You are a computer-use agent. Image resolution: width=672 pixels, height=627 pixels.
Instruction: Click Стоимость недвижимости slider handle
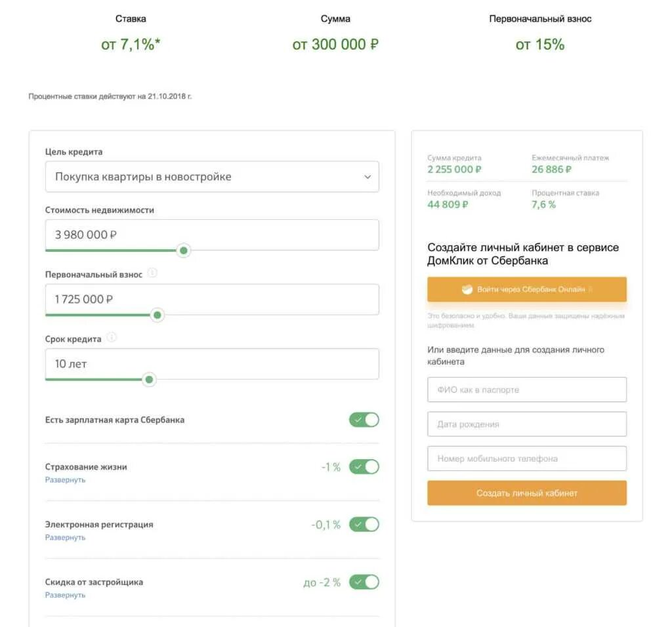(184, 251)
